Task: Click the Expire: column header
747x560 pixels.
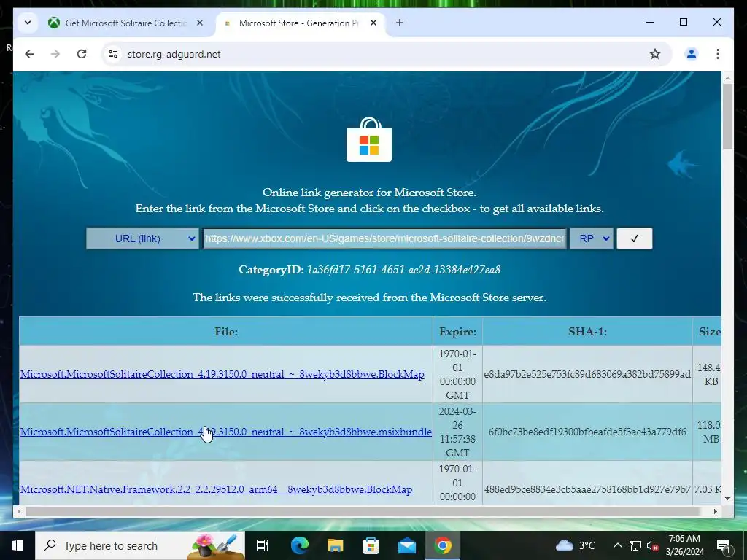Action: coord(457,332)
